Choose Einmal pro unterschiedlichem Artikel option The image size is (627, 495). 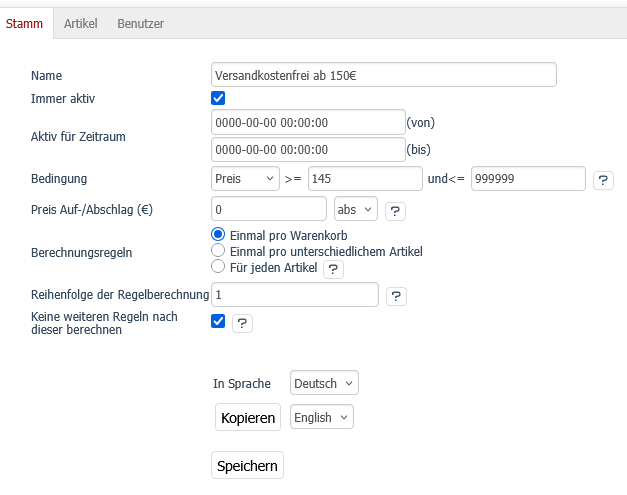click(x=219, y=251)
